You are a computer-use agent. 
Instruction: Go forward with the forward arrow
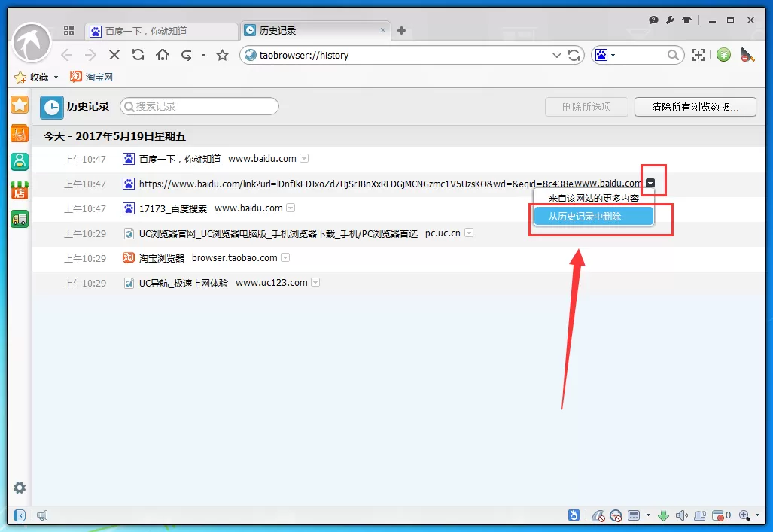90,55
